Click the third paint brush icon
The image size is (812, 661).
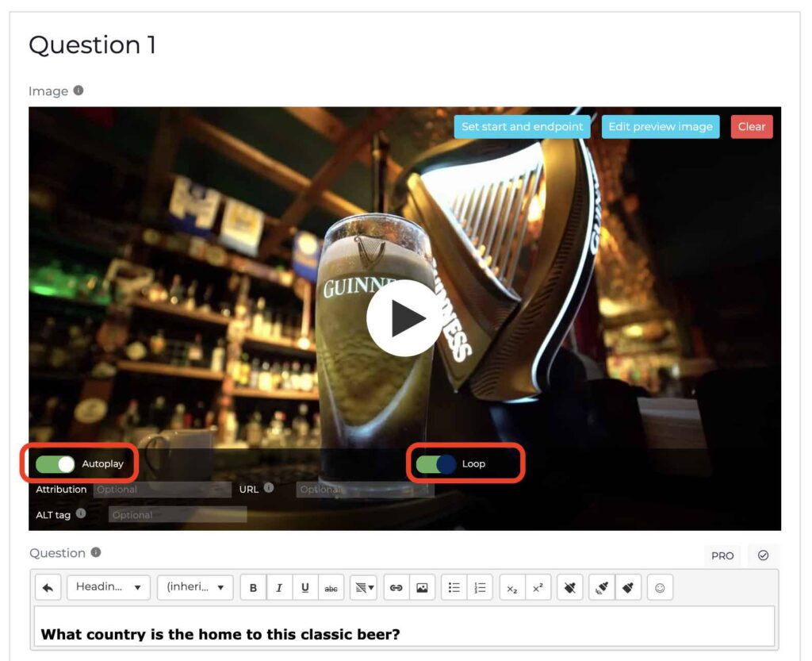(x=628, y=587)
